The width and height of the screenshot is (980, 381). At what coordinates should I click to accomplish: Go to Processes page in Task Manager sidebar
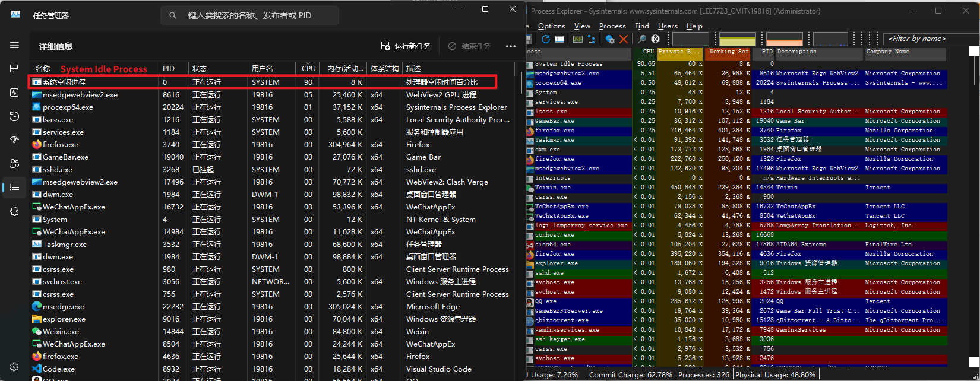tap(14, 69)
